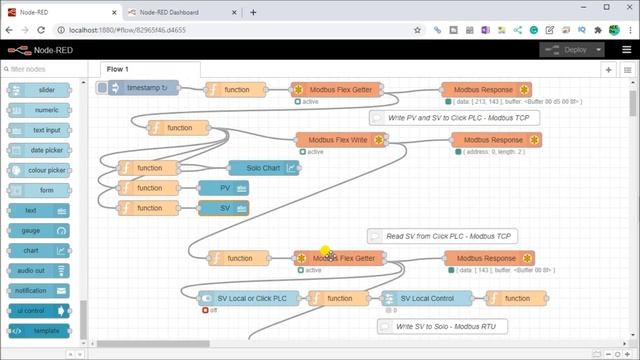This screenshot has height=360, width=640.
Task: Click Read SV from Click PLC comment
Action: 442,236
